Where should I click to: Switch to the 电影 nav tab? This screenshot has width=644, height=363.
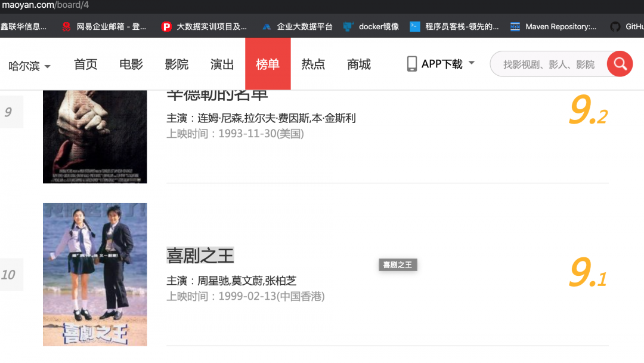(x=131, y=64)
